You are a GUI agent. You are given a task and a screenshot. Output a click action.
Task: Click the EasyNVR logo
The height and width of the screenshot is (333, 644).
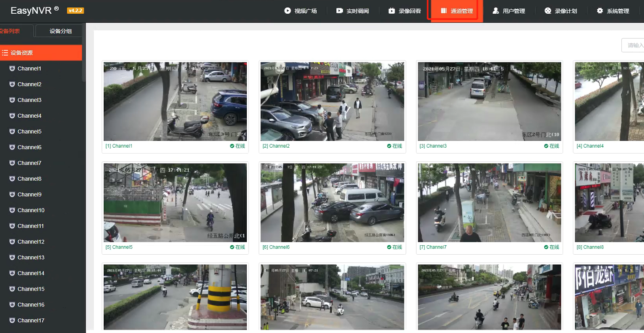pyautogui.click(x=35, y=11)
